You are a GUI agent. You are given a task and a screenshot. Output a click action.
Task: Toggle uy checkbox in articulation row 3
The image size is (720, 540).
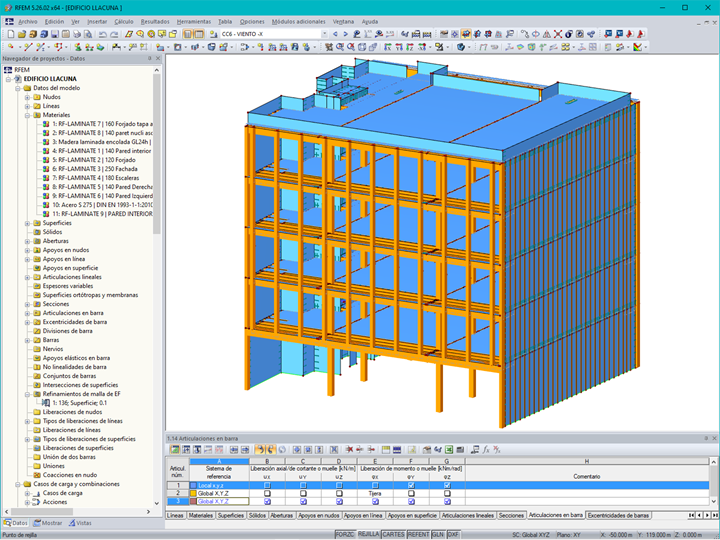tap(303, 502)
